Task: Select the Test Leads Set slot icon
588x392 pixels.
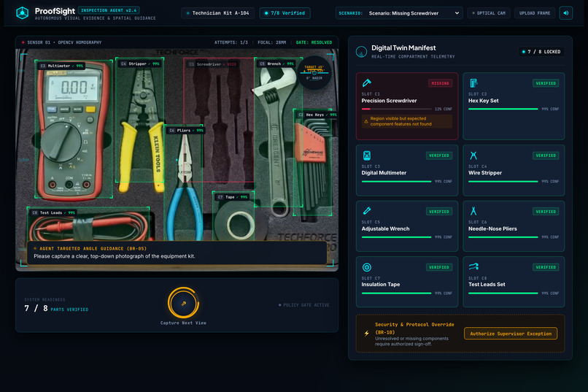Action: 473,266
